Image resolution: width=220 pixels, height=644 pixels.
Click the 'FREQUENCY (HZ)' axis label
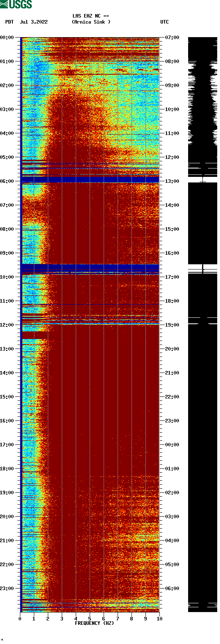click(94, 623)
